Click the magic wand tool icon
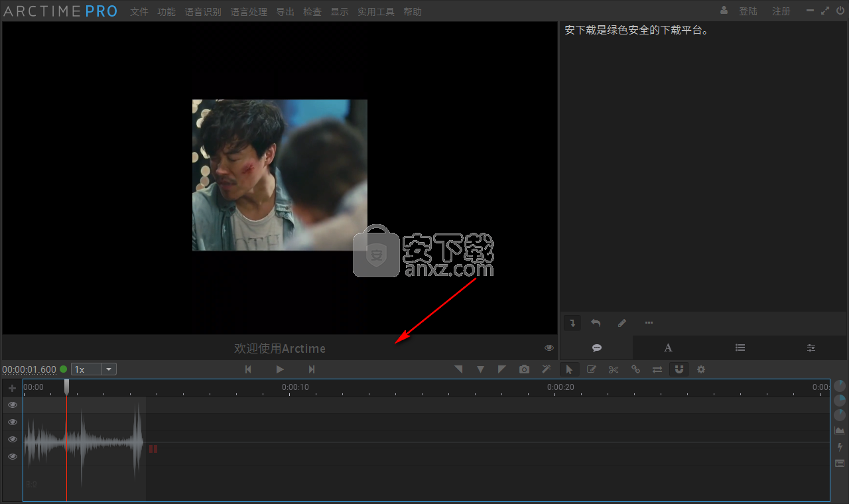 click(547, 369)
